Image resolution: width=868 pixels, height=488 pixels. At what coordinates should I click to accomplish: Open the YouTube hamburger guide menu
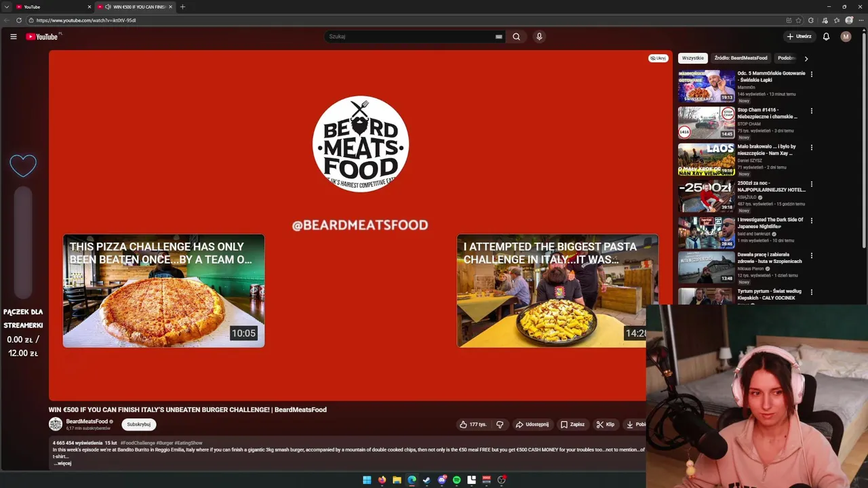pos(14,37)
